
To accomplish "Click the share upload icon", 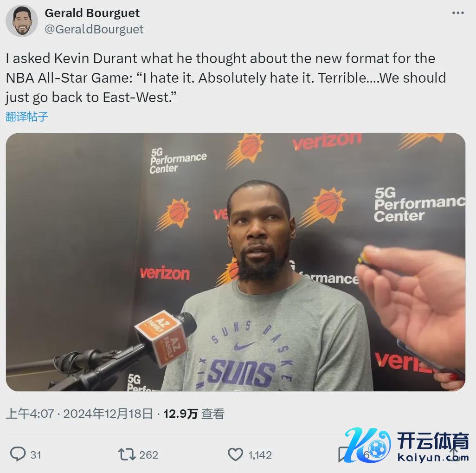I will tap(454, 454).
